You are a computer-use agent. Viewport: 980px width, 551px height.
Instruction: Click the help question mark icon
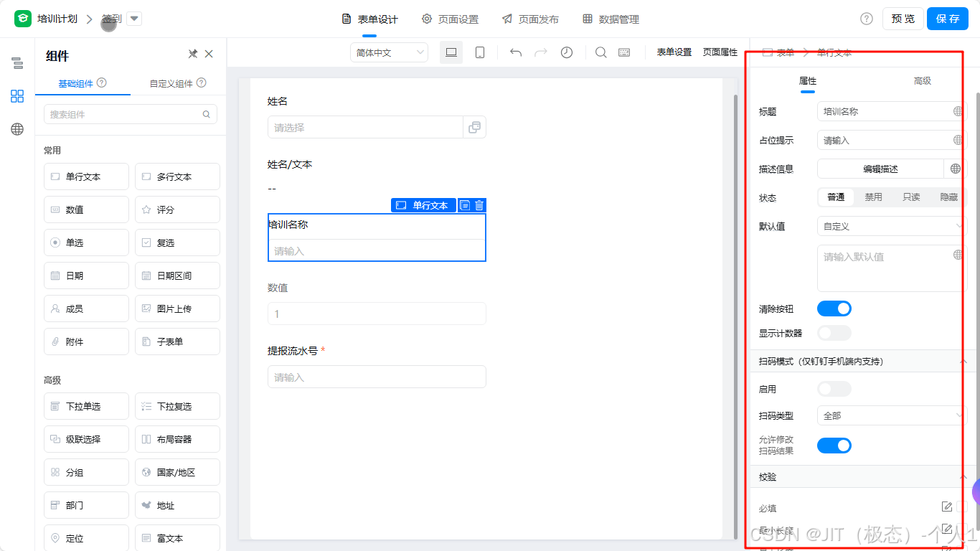click(x=867, y=19)
